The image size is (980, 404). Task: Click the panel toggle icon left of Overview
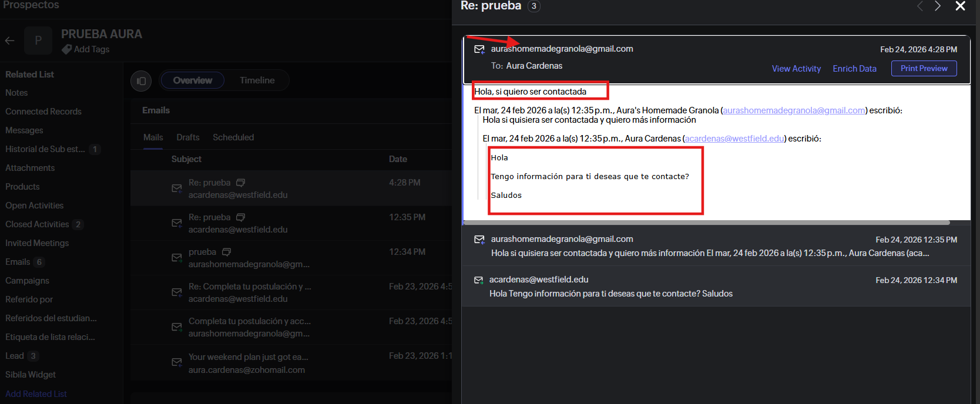pyautogui.click(x=141, y=81)
